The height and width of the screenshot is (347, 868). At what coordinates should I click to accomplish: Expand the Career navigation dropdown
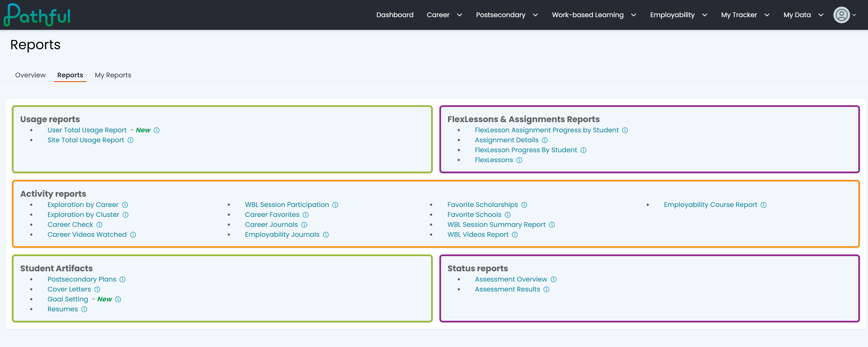click(x=444, y=15)
